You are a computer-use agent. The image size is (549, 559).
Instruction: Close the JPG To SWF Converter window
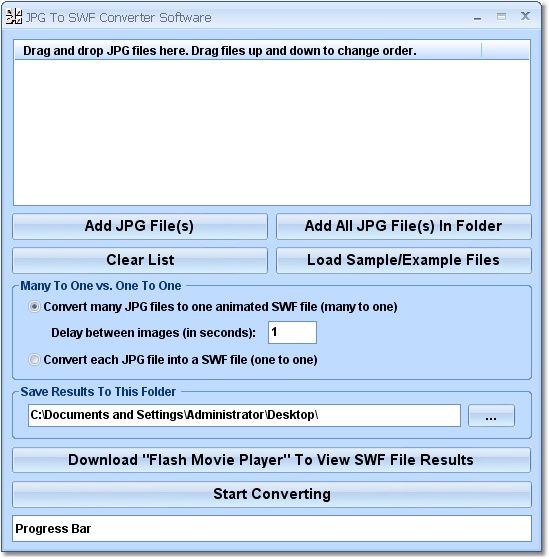525,16
